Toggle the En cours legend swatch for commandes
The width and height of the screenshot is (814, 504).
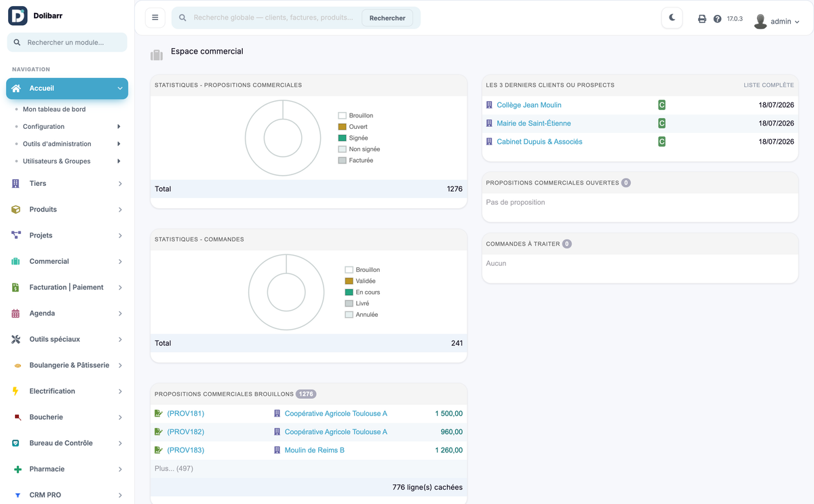click(349, 292)
